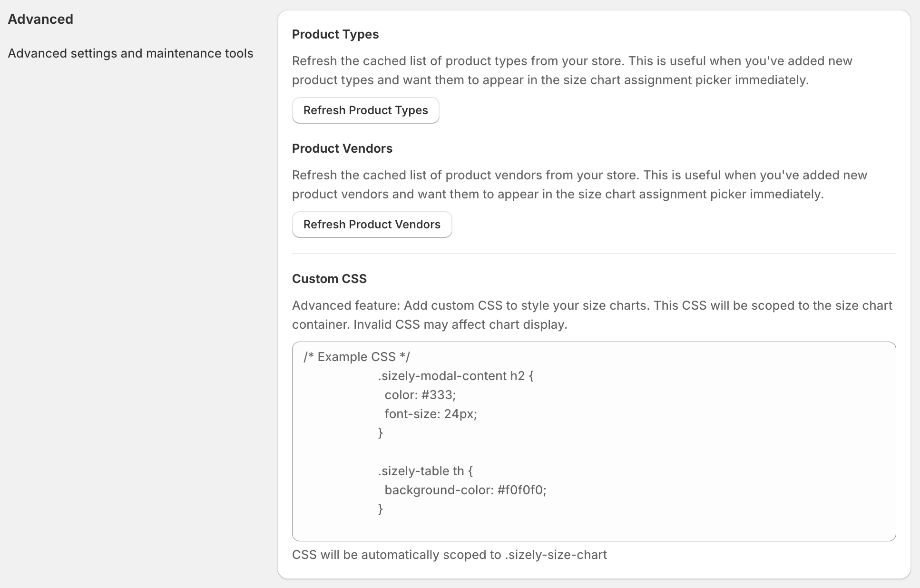The image size is (920, 588).
Task: Select the Product Vendors heading
Action: click(342, 148)
